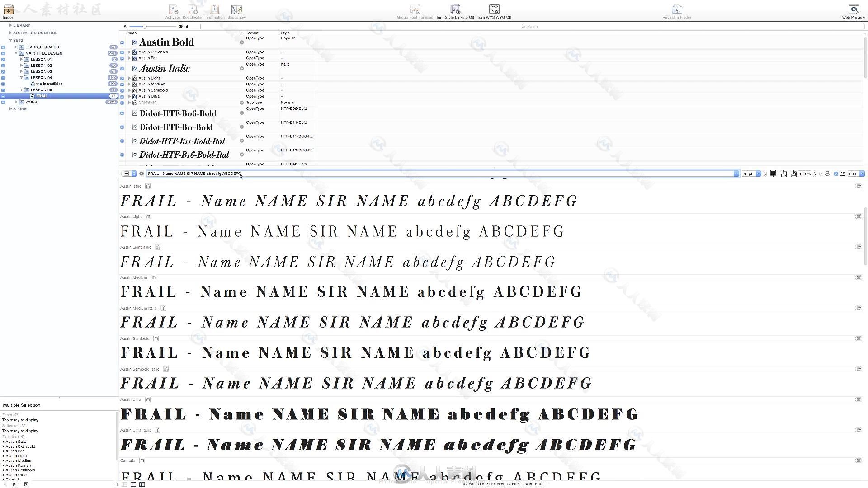Open the Information toolbar icon
Screen dimensions: 868x488
215,9
